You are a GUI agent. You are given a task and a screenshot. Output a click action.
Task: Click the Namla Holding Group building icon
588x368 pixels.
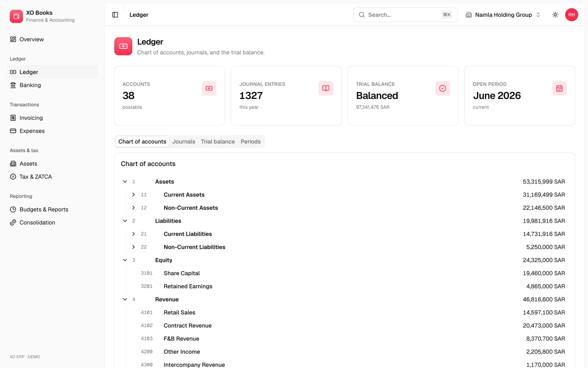(x=469, y=15)
